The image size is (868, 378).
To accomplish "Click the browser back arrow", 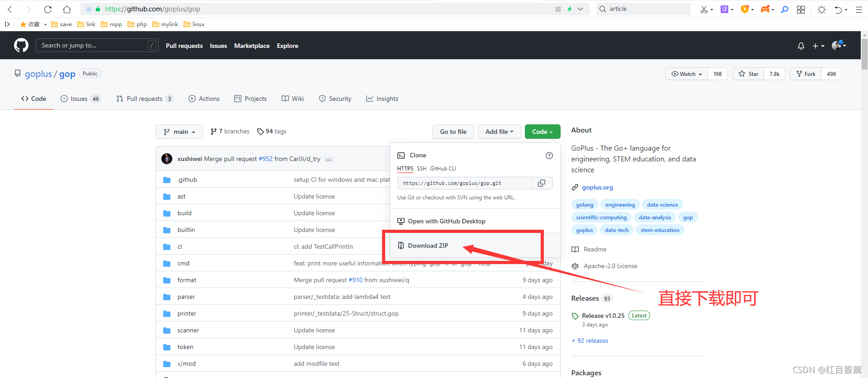I will click(10, 9).
